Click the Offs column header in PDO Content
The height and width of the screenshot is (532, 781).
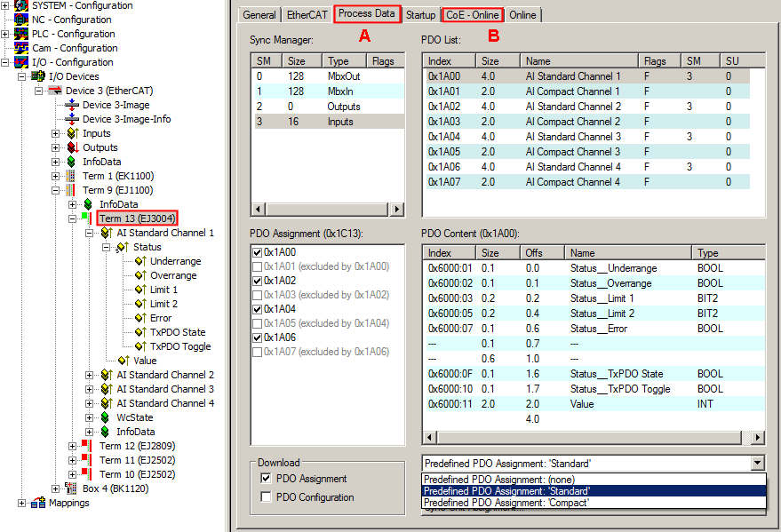(x=542, y=253)
